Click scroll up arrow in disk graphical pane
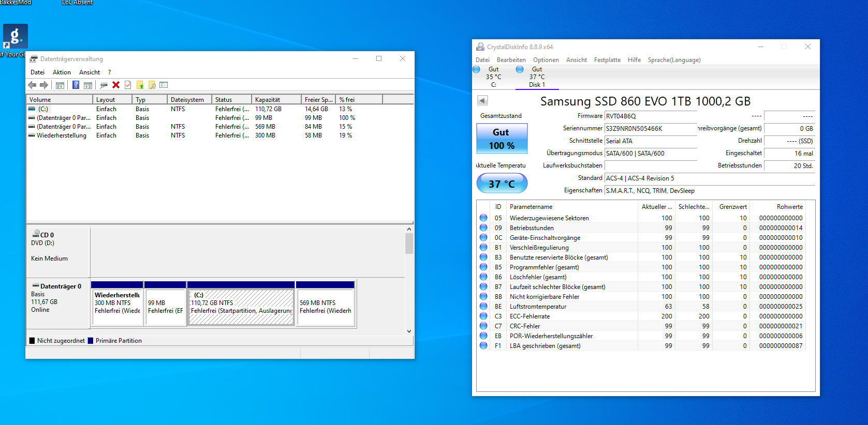Image resolution: width=868 pixels, height=425 pixels. pyautogui.click(x=409, y=229)
